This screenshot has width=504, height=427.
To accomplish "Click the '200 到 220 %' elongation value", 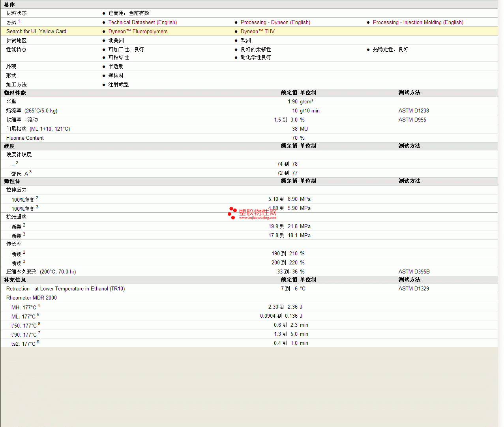I will [x=288, y=263].
